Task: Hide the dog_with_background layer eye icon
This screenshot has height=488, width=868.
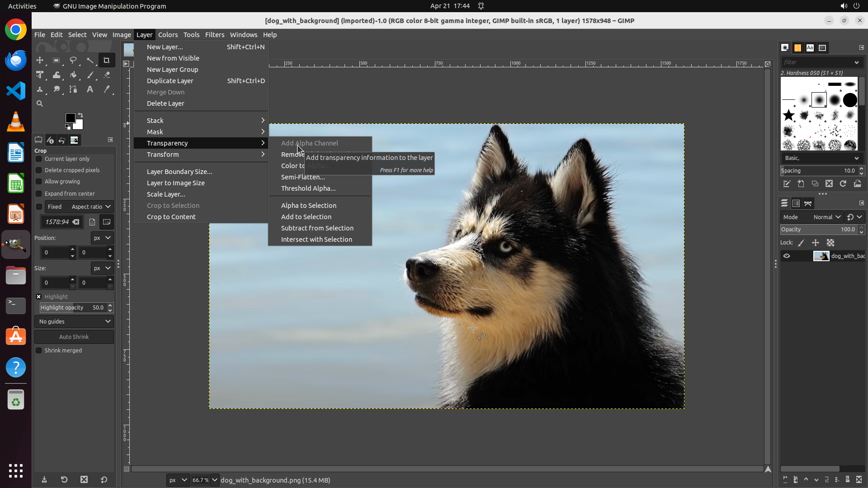Action: 787,256
